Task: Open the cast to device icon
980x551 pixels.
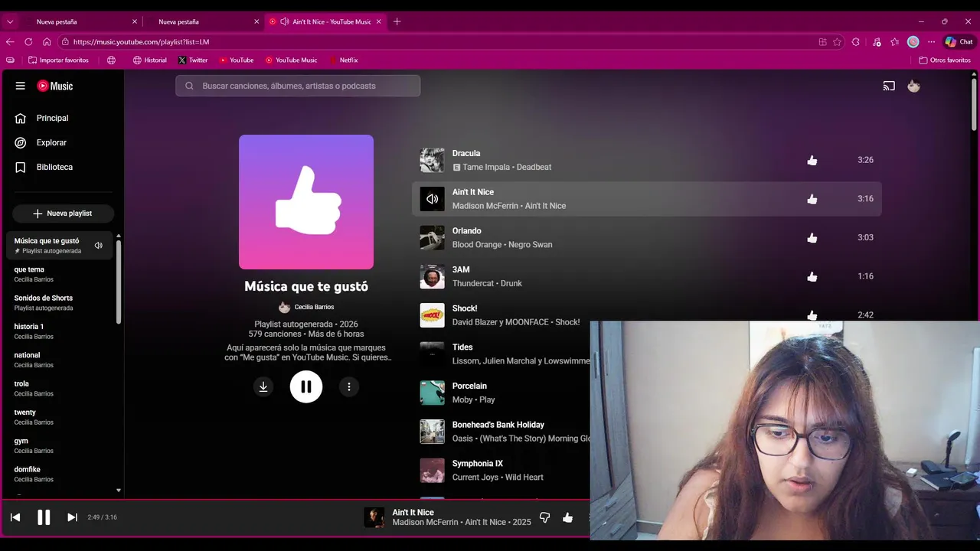Action: click(x=889, y=86)
